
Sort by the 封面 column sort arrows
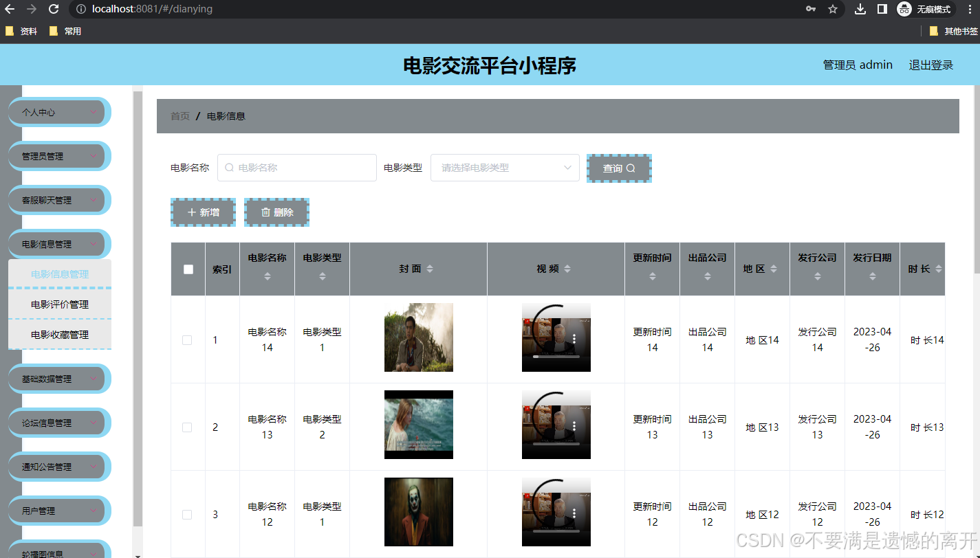[430, 269]
